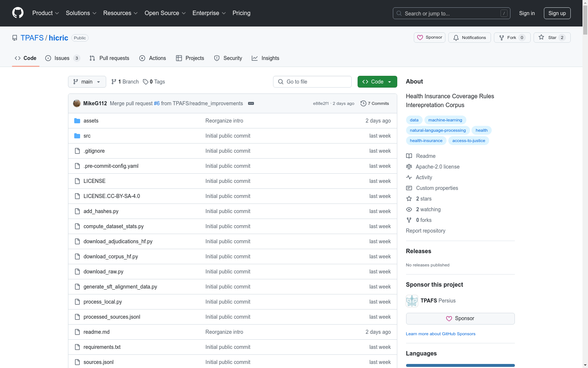Open the download_raw.py file
588x368 pixels.
(x=103, y=272)
